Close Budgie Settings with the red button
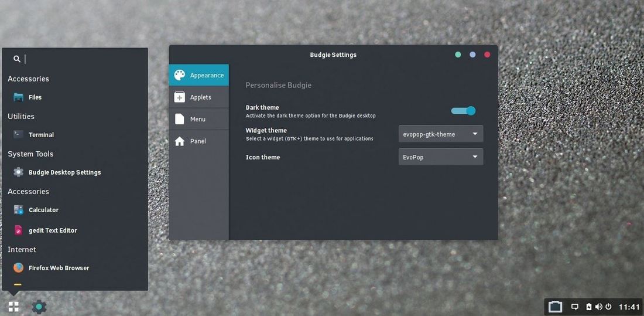 click(487, 55)
